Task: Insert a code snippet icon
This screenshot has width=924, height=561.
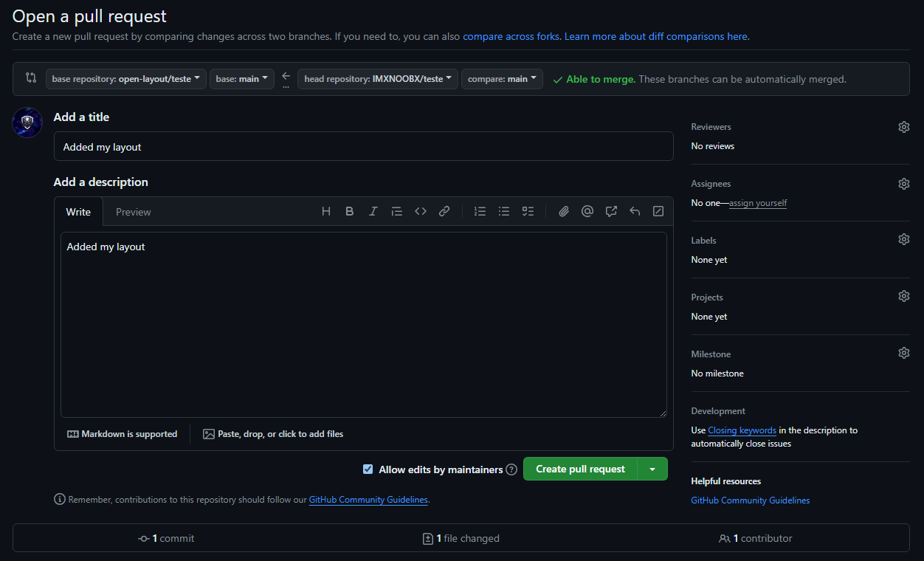Action: point(421,211)
